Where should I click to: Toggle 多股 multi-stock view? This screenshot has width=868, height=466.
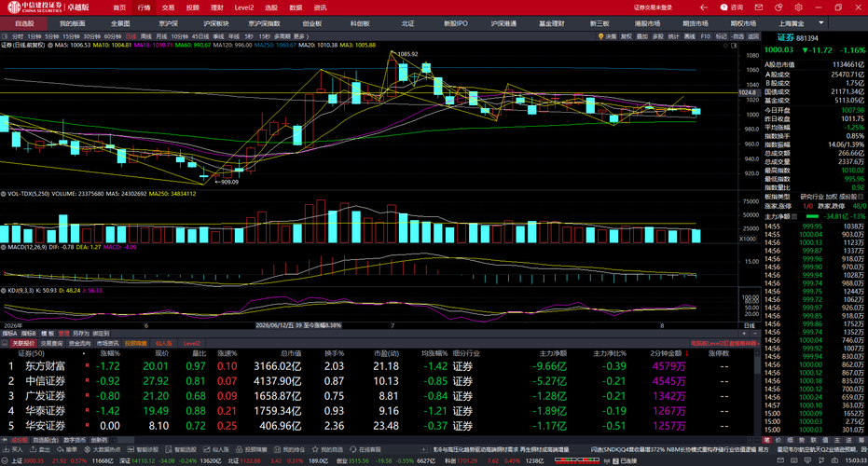658,36
